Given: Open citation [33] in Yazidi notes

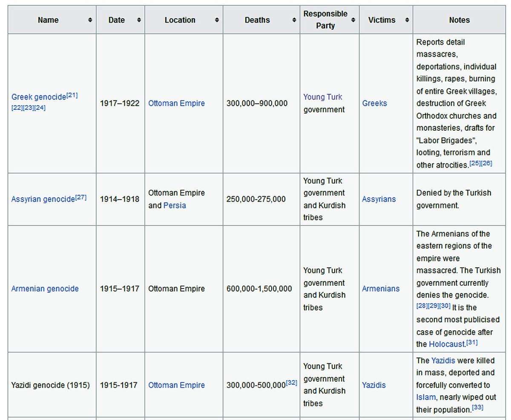Looking at the screenshot, I should point(478,407).
